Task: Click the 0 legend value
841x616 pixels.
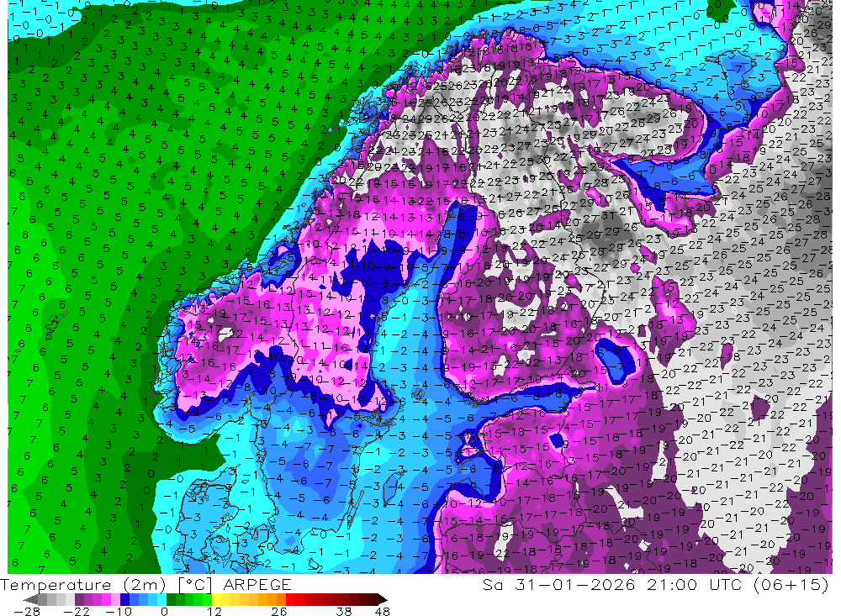Action: [164, 611]
